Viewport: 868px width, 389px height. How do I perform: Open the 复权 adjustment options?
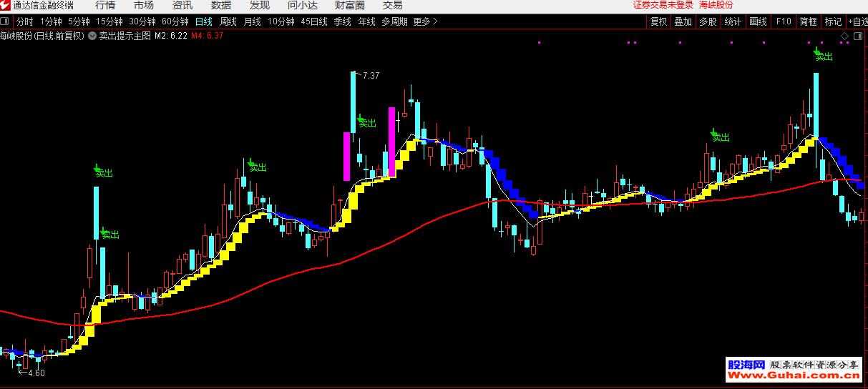point(658,21)
